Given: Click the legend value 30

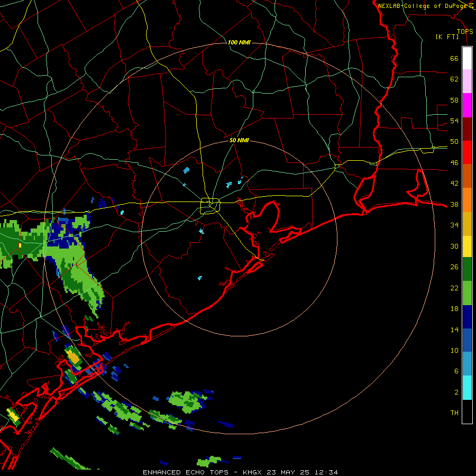Looking at the screenshot, I should (x=454, y=246).
